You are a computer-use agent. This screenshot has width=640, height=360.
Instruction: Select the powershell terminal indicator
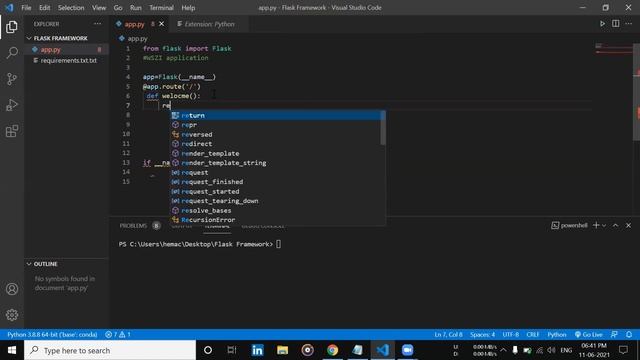(x=569, y=225)
